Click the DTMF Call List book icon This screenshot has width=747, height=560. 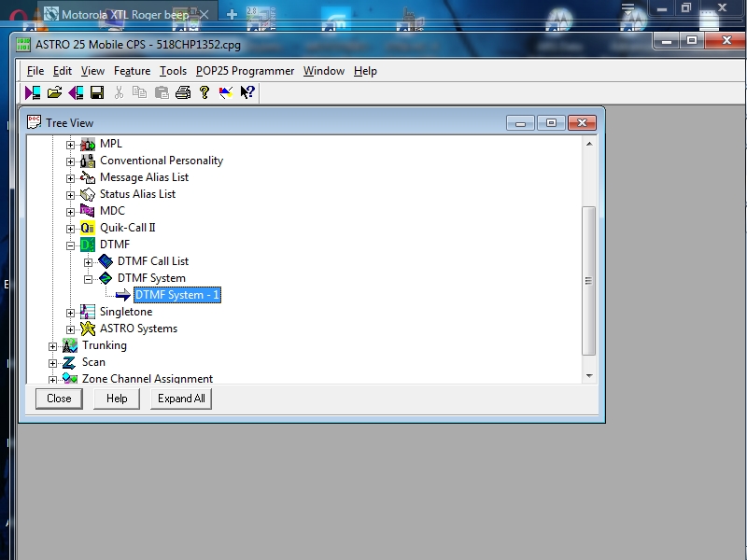(x=106, y=261)
